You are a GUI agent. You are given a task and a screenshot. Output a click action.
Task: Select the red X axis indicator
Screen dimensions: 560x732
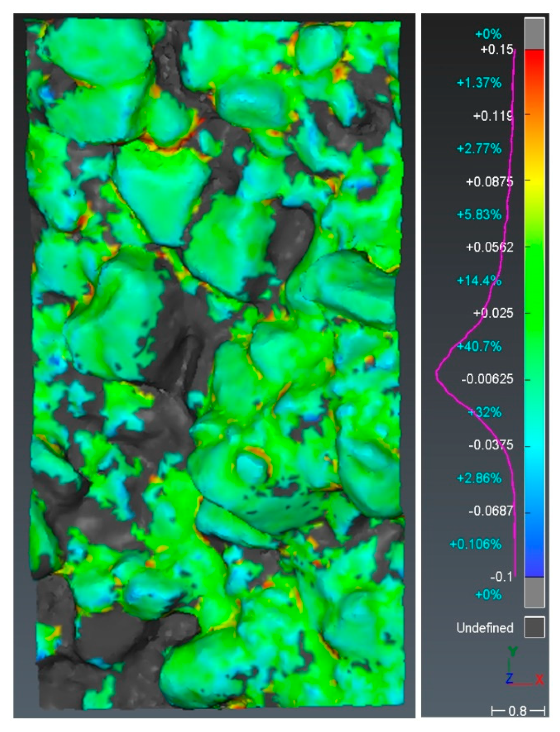click(x=539, y=679)
